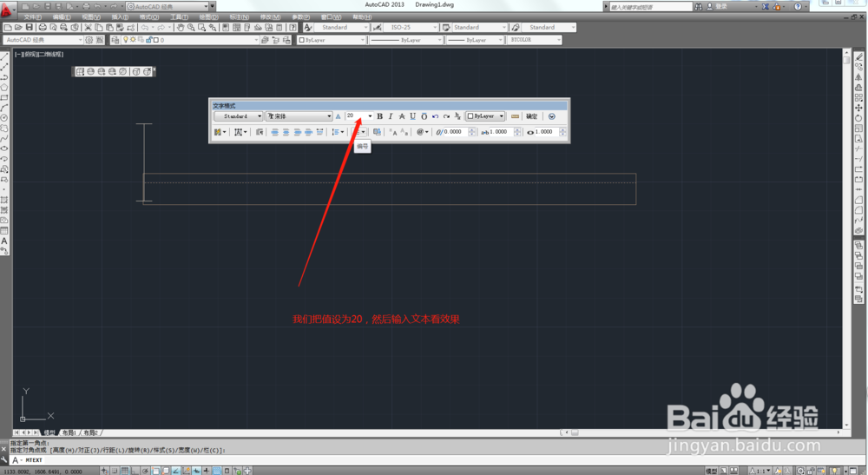Click the help question mark toolbar icon
Screen dimensions: 868x475
(293, 27)
